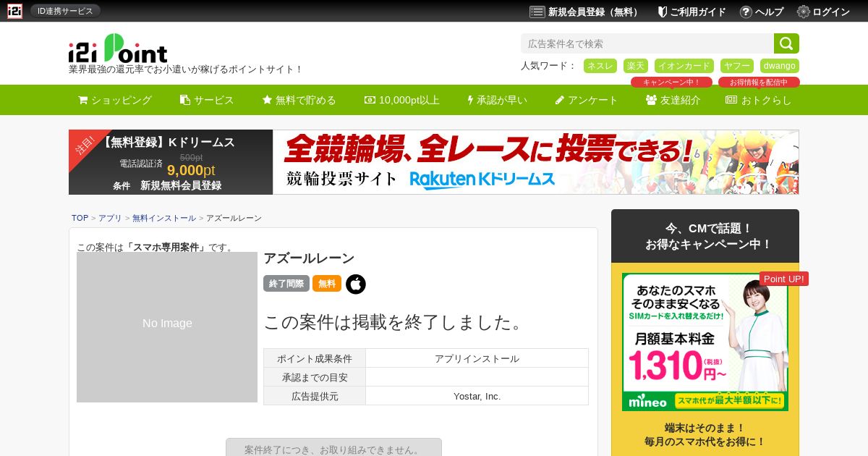The height and width of the screenshot is (456, 868).
Task: Open Kドリームス 9,000pt offer panel
Action: point(171,162)
